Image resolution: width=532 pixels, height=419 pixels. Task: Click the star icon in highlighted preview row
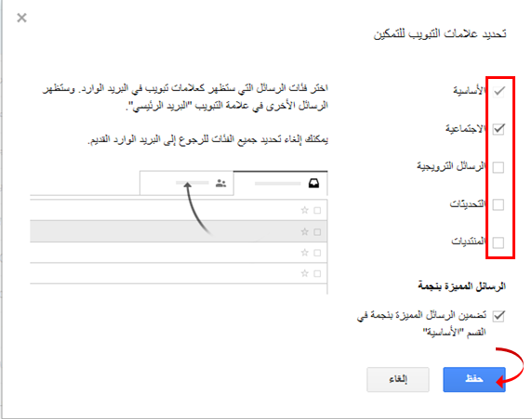(305, 231)
